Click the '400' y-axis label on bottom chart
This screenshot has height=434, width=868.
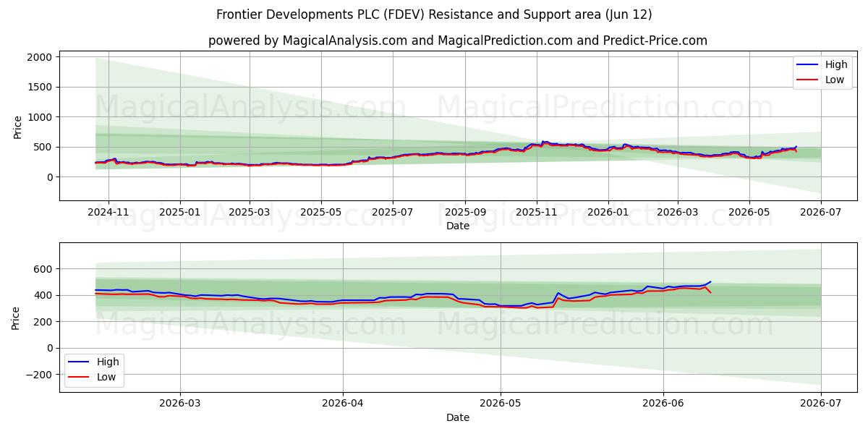click(x=43, y=295)
